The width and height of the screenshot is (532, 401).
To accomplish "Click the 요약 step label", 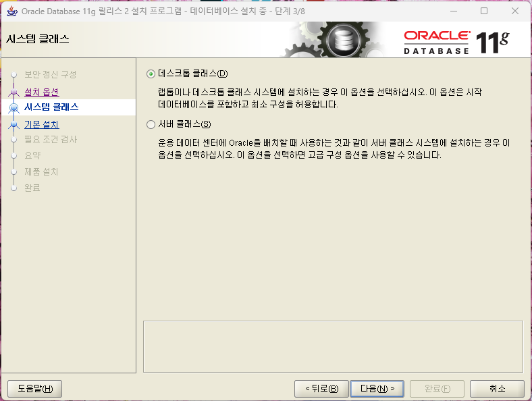I will tap(32, 155).
